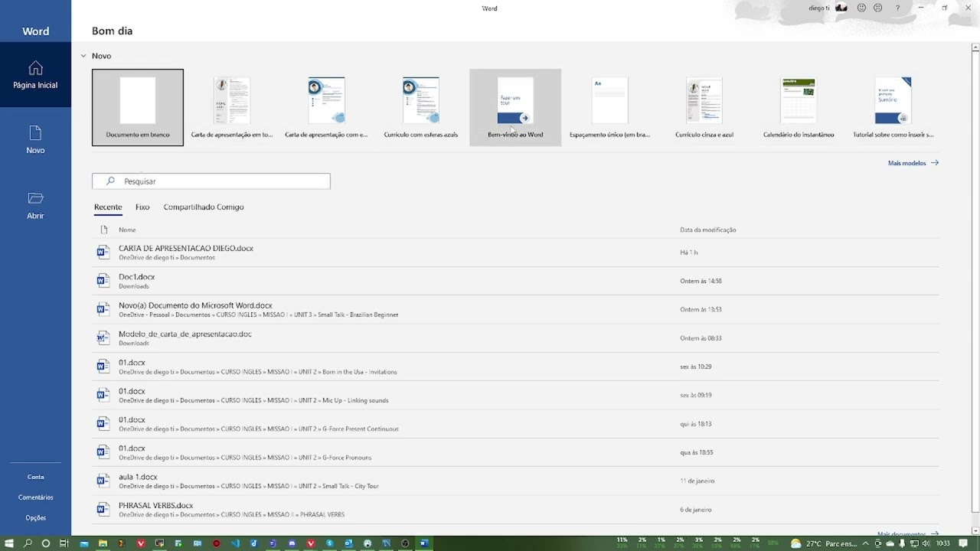Sort by Data da modificação header
Screen dimensions: 980x551
point(708,230)
